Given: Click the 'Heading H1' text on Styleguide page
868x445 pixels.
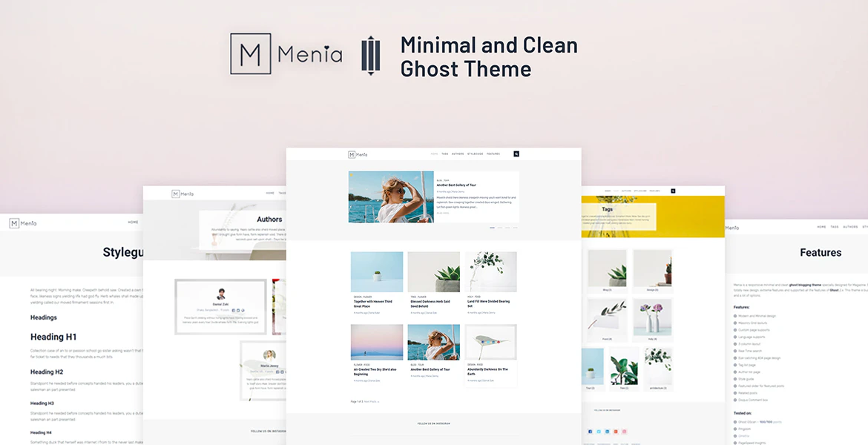Looking at the screenshot, I should click(x=53, y=337).
